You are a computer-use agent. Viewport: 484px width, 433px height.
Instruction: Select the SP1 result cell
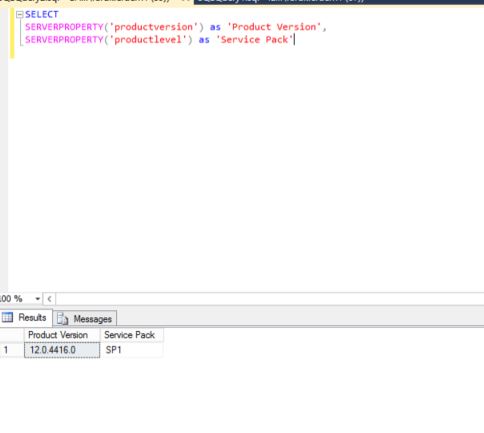pyautogui.click(x=132, y=350)
